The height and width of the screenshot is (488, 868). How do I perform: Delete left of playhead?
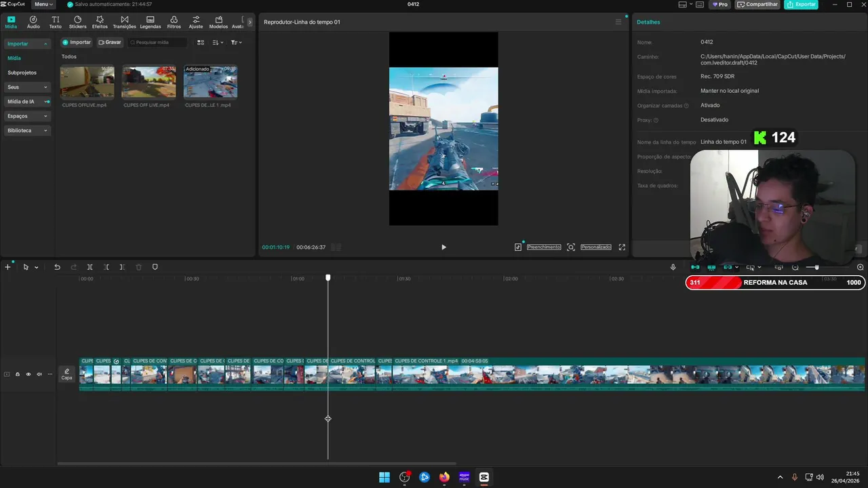pyautogui.click(x=106, y=267)
